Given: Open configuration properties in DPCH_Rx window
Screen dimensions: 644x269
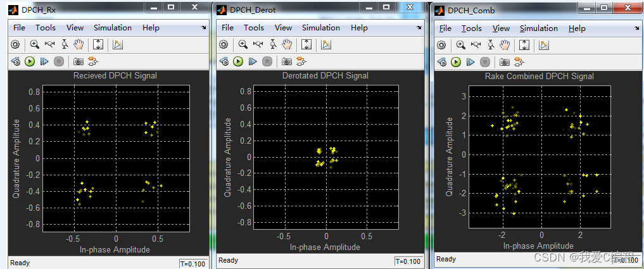Looking at the screenshot, I should point(15,44).
